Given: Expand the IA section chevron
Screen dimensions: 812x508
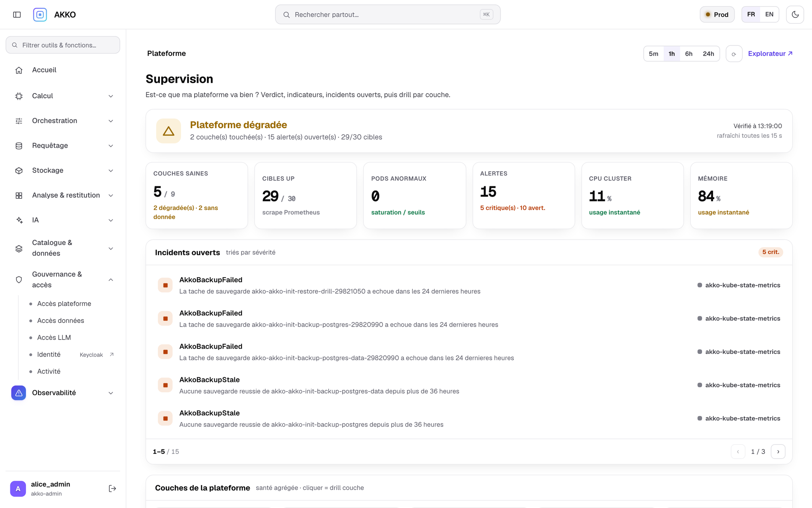Looking at the screenshot, I should (x=111, y=220).
